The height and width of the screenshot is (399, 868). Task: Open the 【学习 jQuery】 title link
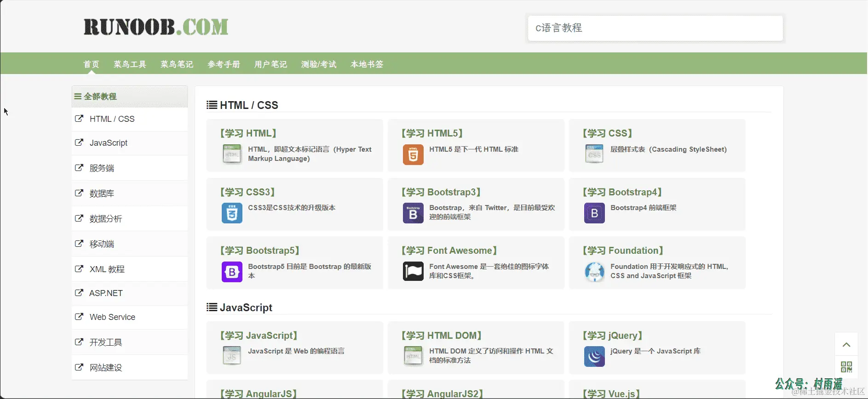(613, 336)
